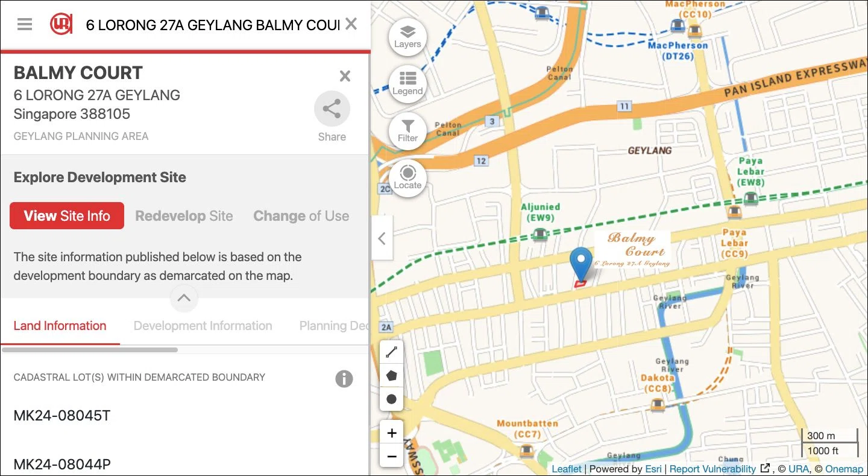Open the map Layers control
Viewport: 868px width, 476px height.
click(408, 37)
